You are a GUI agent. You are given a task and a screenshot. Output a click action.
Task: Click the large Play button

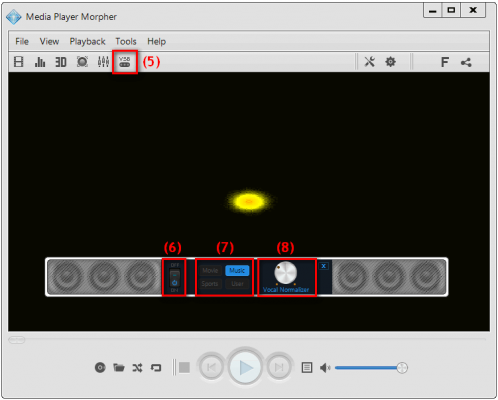(x=246, y=367)
